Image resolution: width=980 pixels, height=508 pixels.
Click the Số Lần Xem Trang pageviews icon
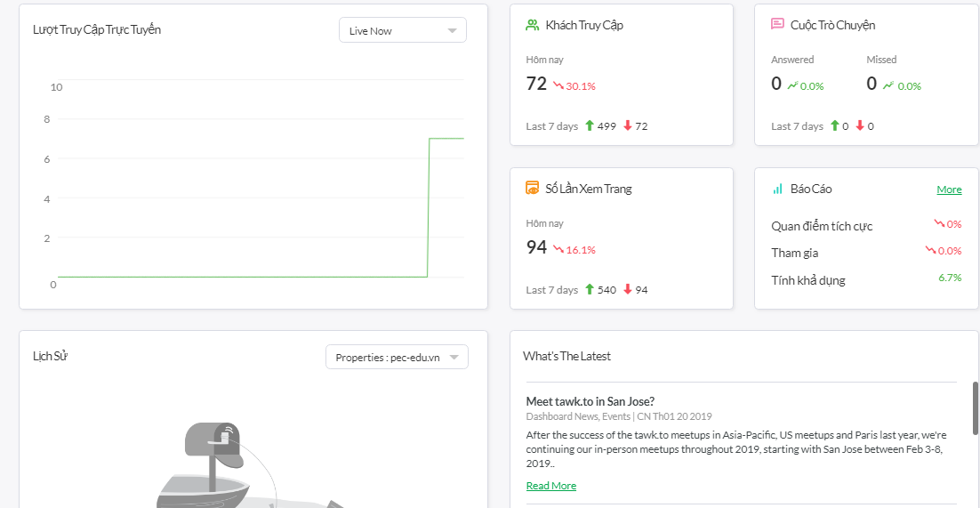coord(533,188)
